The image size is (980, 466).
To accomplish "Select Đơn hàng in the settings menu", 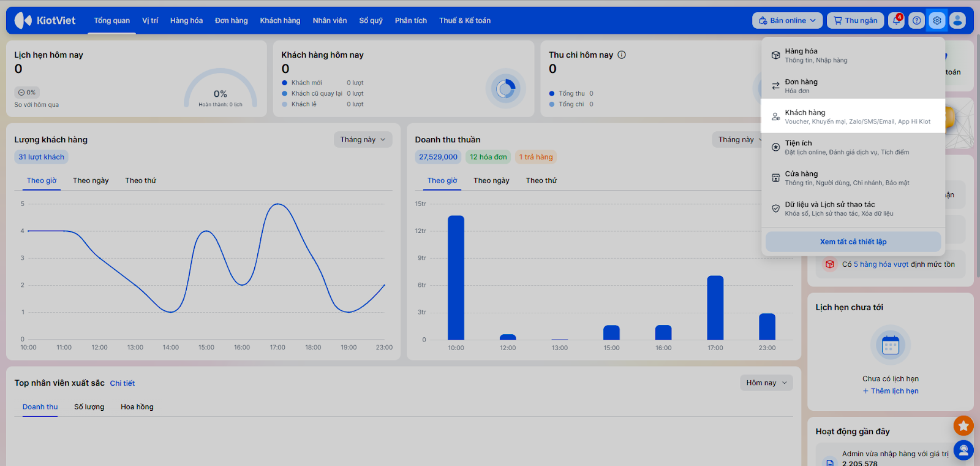I will coord(853,86).
